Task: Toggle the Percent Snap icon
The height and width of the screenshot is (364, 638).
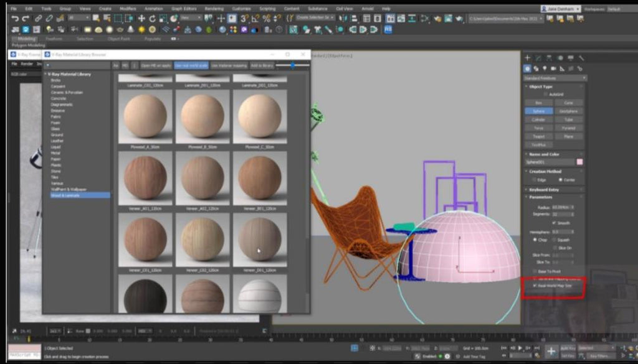Action: pyautogui.click(x=266, y=18)
